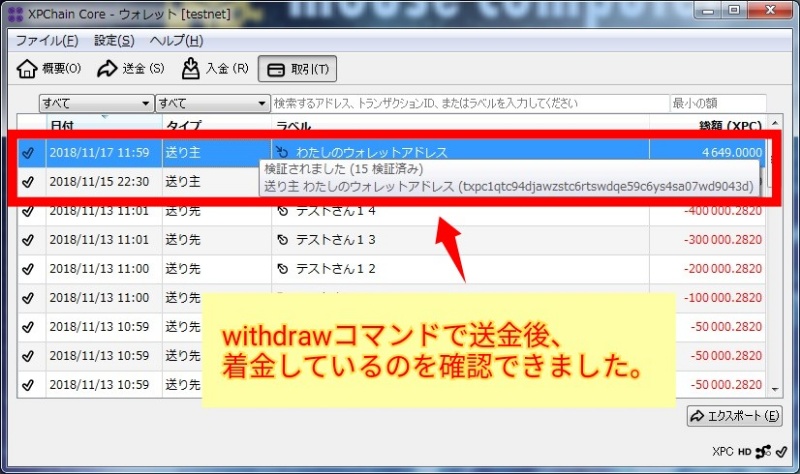
Task: Close the XPChain Core window
Action: [x=770, y=11]
